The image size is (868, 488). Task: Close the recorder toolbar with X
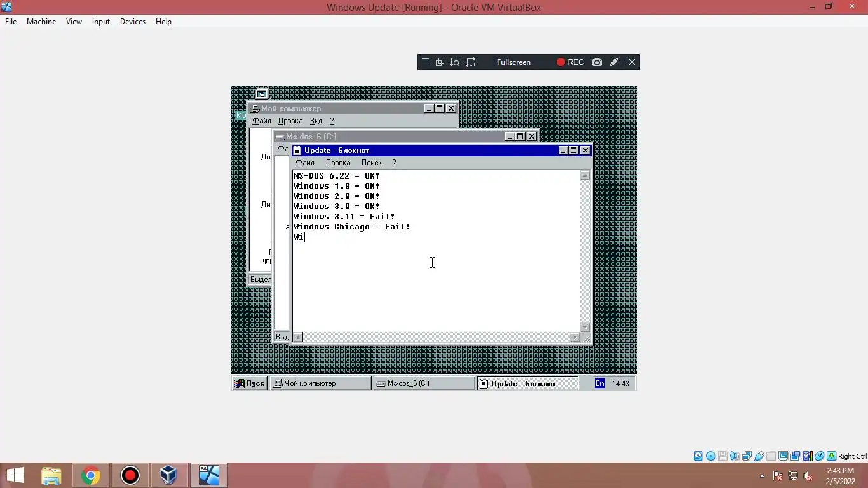click(632, 62)
